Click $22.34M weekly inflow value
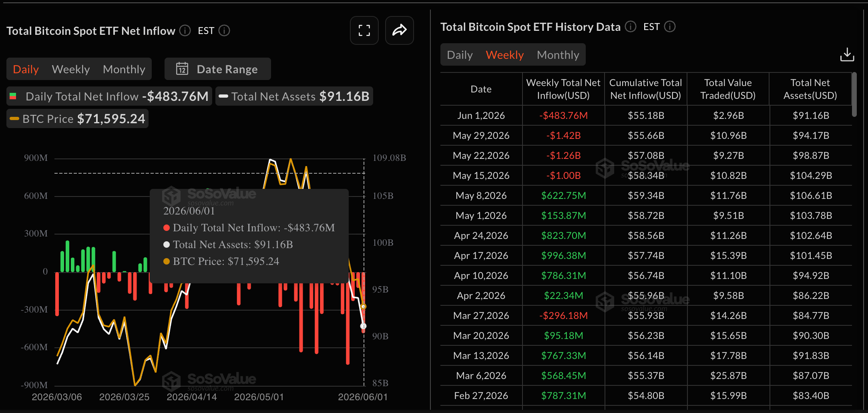Image resolution: width=868 pixels, height=413 pixels. point(563,296)
